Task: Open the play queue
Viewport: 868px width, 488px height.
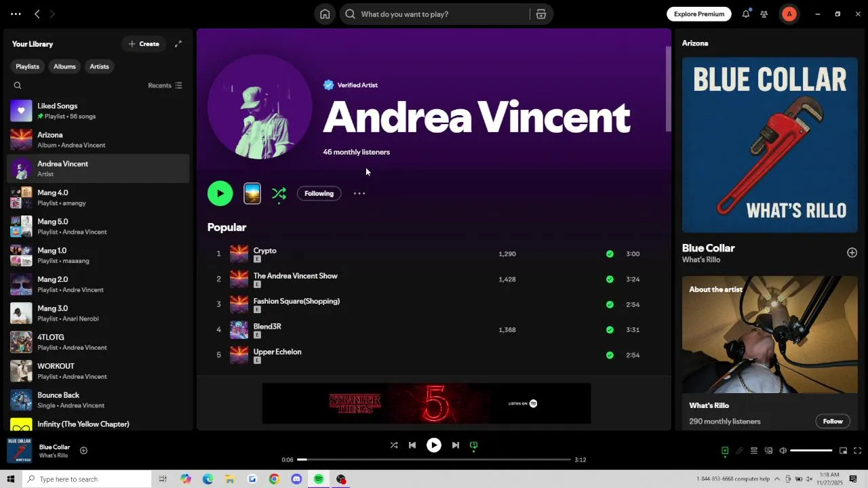Action: tap(753, 451)
